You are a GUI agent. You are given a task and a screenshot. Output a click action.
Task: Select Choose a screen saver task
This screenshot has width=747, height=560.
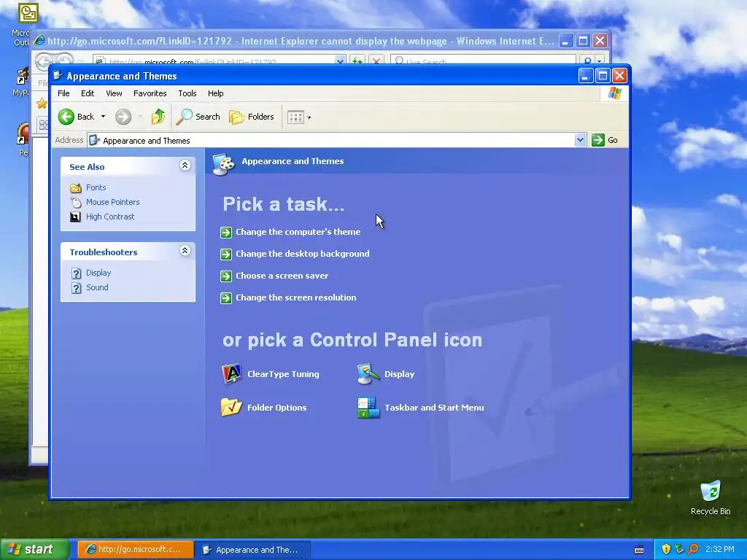282,276
